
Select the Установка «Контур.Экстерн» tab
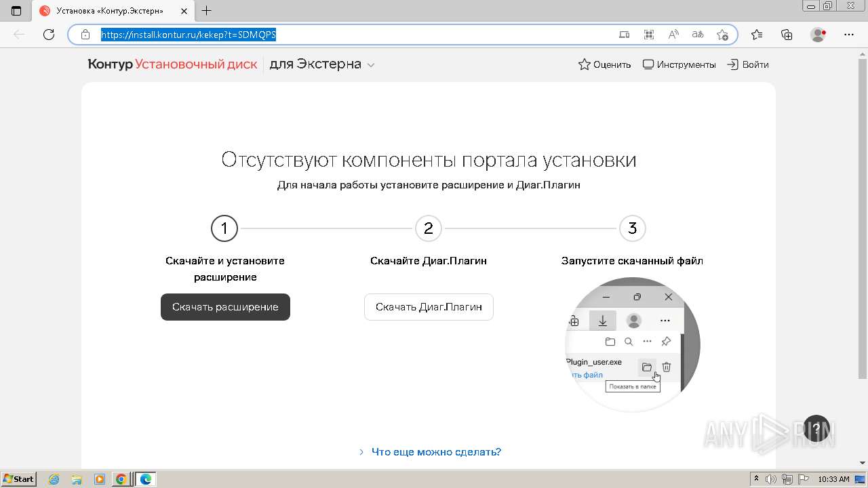pyautogui.click(x=113, y=11)
